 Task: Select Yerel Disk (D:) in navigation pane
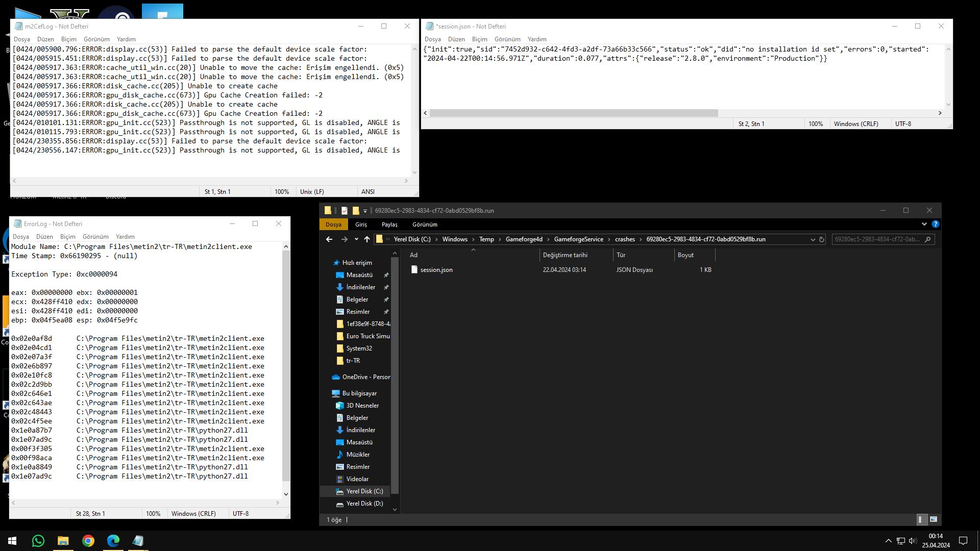click(x=364, y=504)
